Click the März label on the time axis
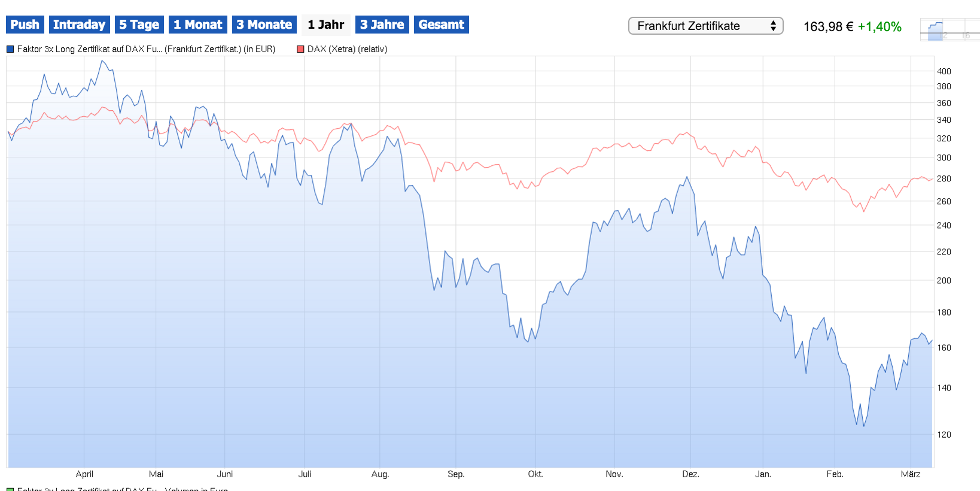 tap(911, 474)
